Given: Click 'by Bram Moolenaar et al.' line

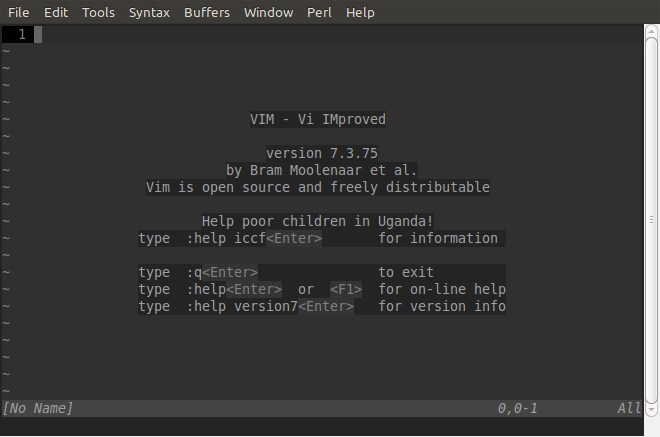Looking at the screenshot, I should tap(322, 170).
